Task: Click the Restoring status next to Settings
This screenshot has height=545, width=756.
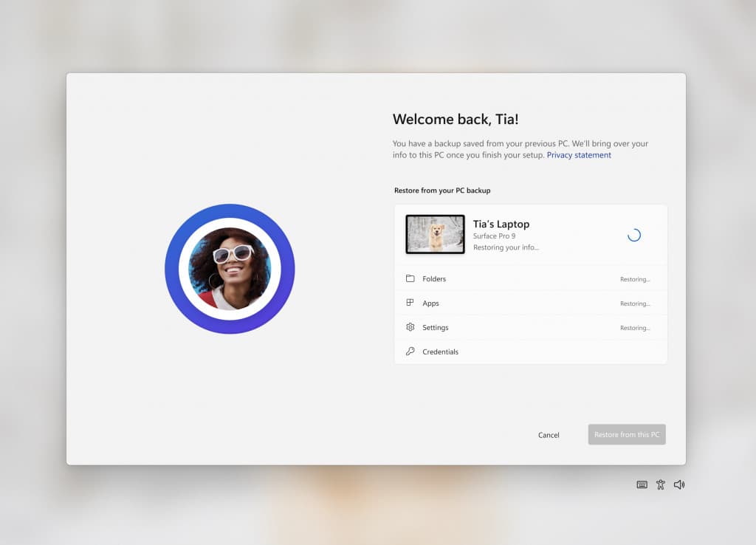Action: point(635,327)
